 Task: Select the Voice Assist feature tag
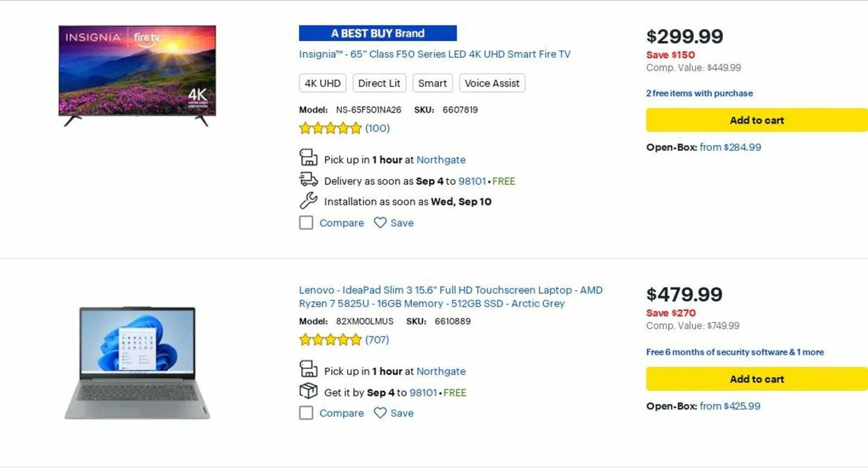(492, 83)
